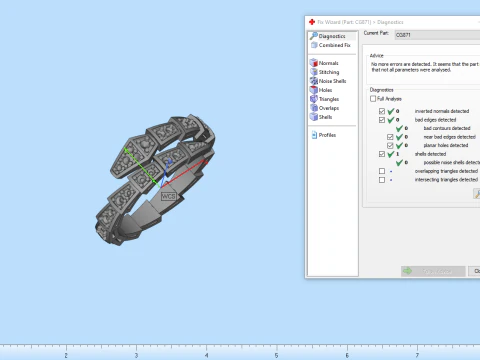Image resolution: width=480 pixels, height=360 pixels.
Task: Toggle planar holes detected checkbox
Action: pos(390,145)
